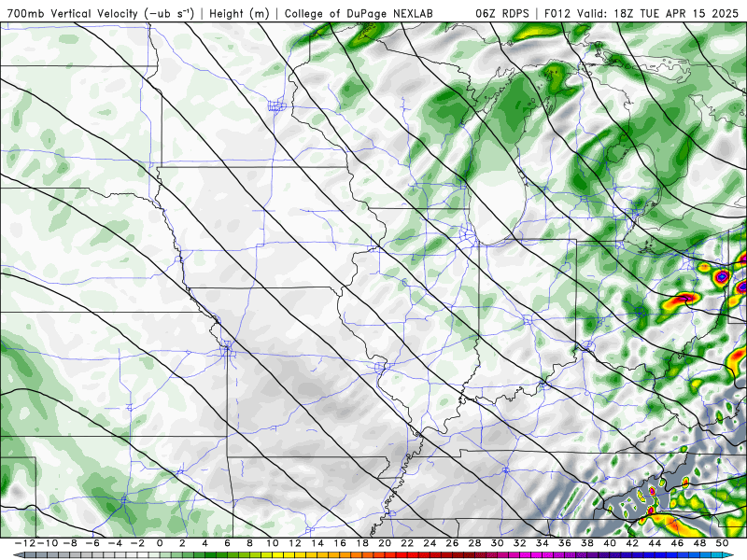Click the '18' color scale label
The height and width of the screenshot is (560, 747).
coord(362,543)
